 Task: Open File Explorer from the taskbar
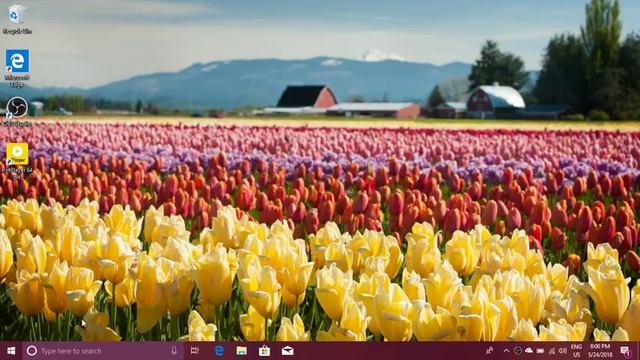tap(242, 351)
